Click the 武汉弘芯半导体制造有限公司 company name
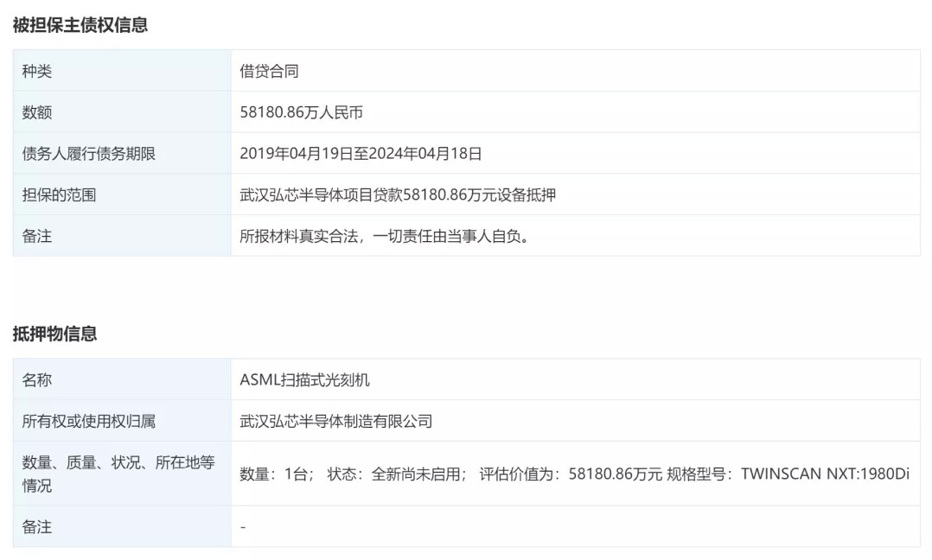 point(335,421)
